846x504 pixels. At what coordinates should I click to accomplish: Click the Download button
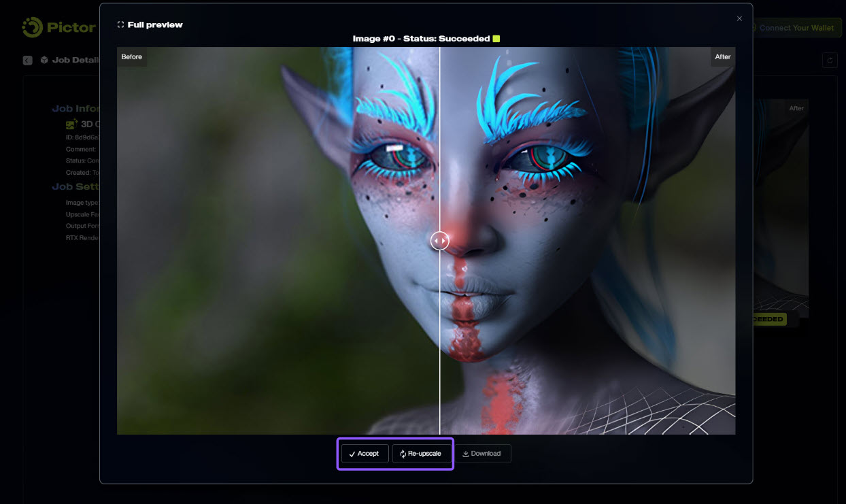click(481, 454)
